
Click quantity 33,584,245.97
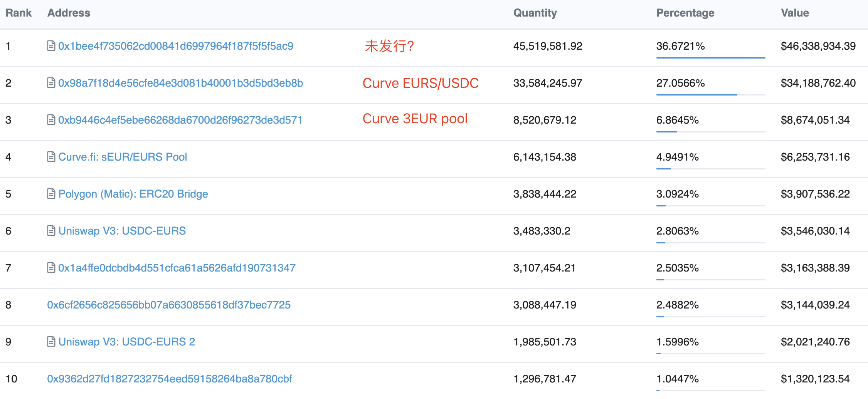pos(548,83)
